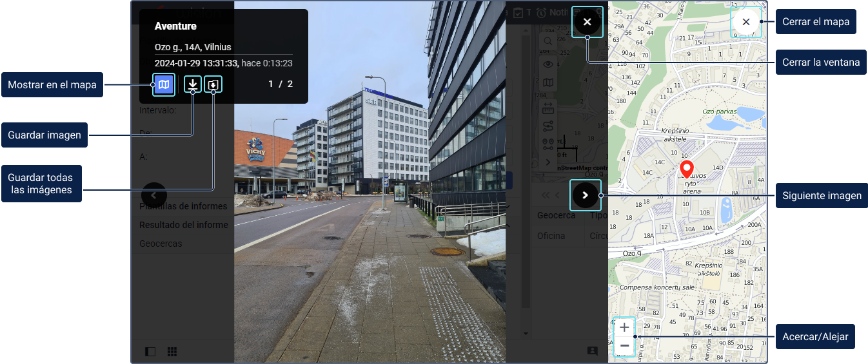The image size is (868, 364).
Task: Expand the map toolbar with the chevron
Action: click(x=548, y=162)
